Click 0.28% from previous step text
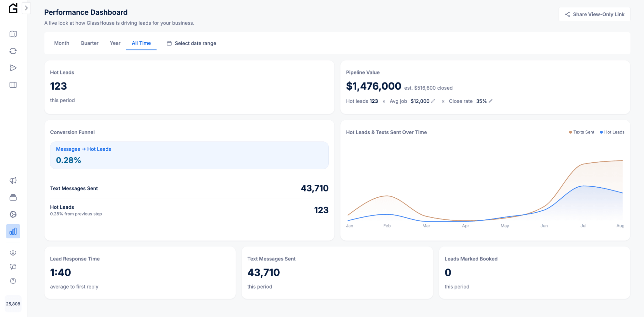This screenshot has width=644, height=317. [x=76, y=214]
